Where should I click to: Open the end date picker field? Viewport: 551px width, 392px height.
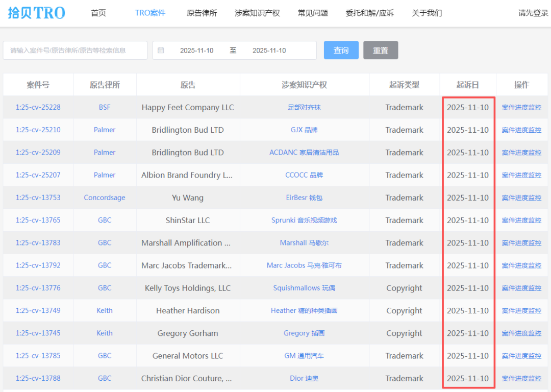[269, 51]
